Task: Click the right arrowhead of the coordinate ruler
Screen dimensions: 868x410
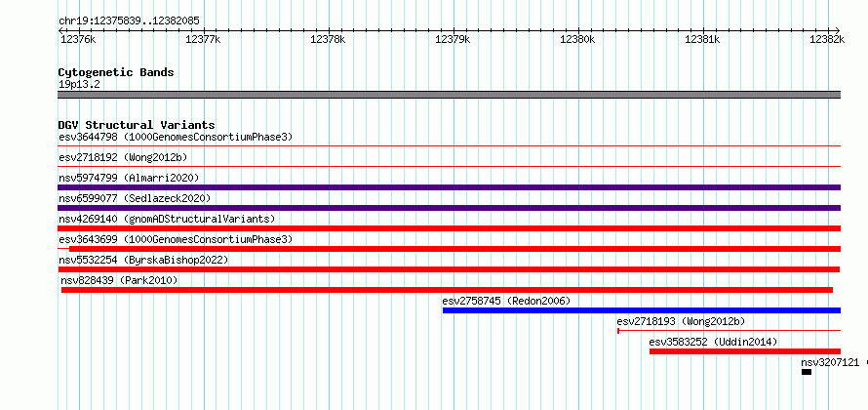Action: coord(838,30)
